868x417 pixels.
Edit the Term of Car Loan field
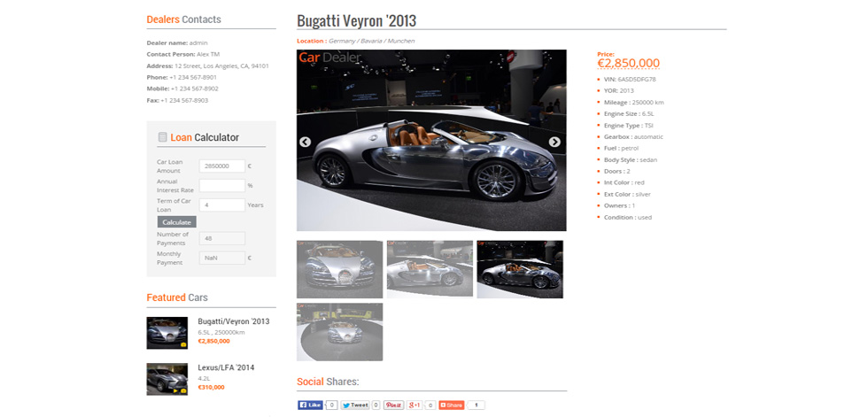[x=222, y=205]
